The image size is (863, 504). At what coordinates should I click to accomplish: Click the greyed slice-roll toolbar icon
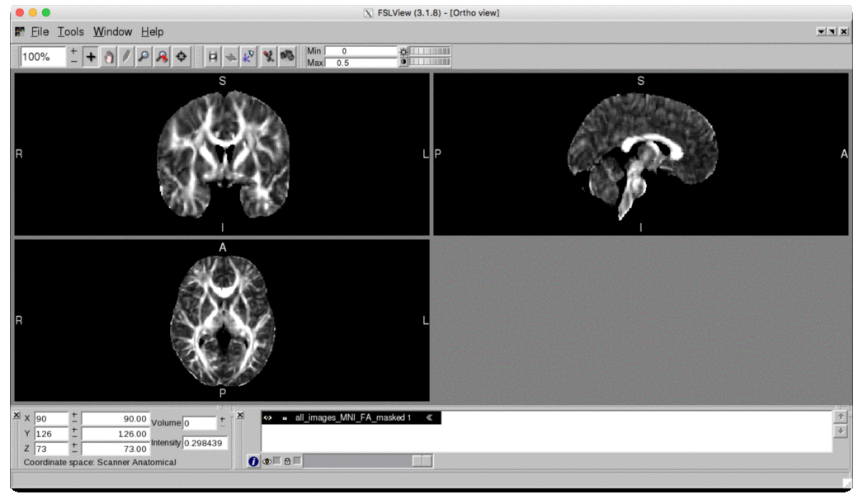[x=231, y=57]
